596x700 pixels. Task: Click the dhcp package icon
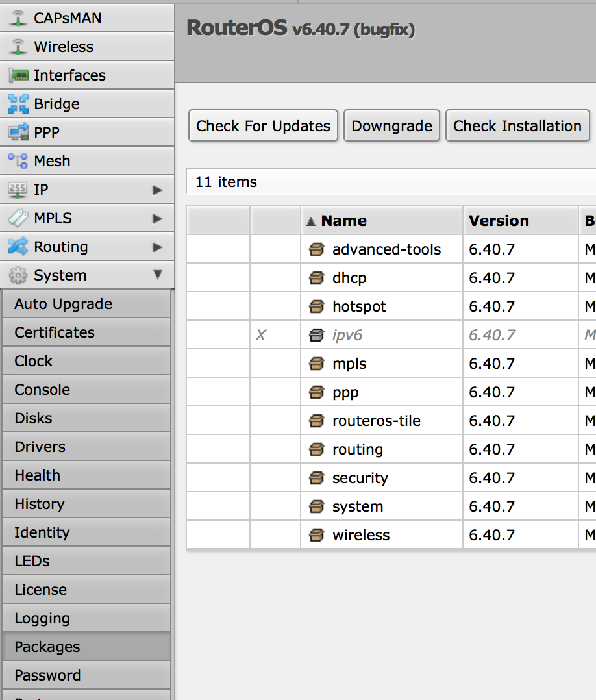coord(317,278)
